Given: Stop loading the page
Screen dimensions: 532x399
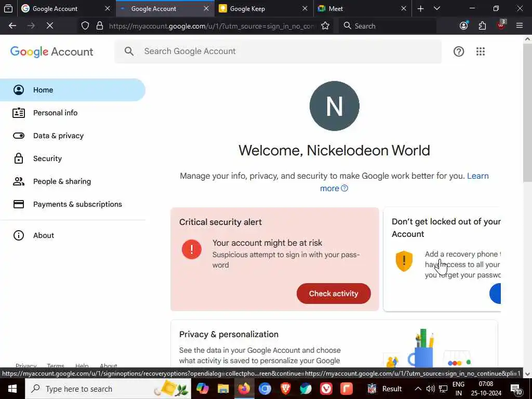Looking at the screenshot, I should (x=50, y=26).
